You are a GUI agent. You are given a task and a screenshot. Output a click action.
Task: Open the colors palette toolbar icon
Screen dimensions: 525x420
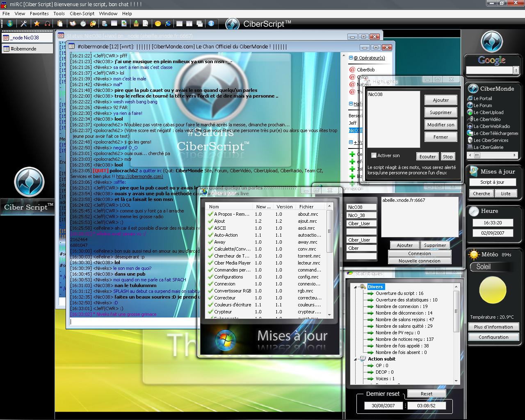coord(93,24)
